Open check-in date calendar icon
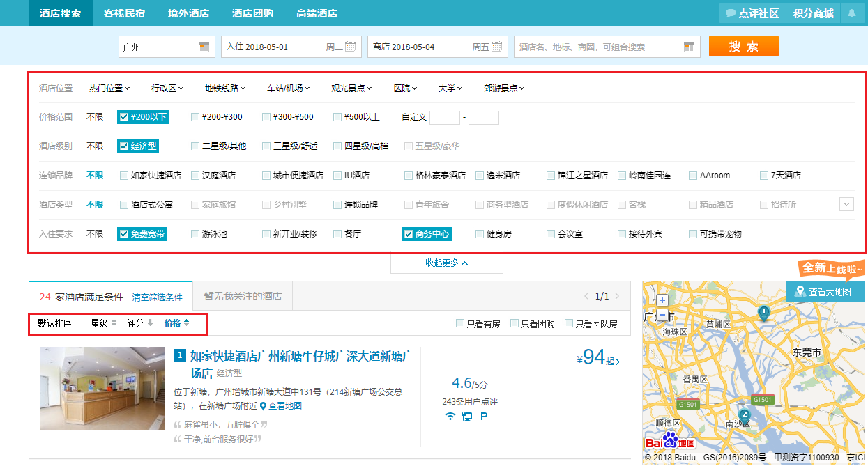This screenshot has width=868, height=466. pyautogui.click(x=350, y=47)
